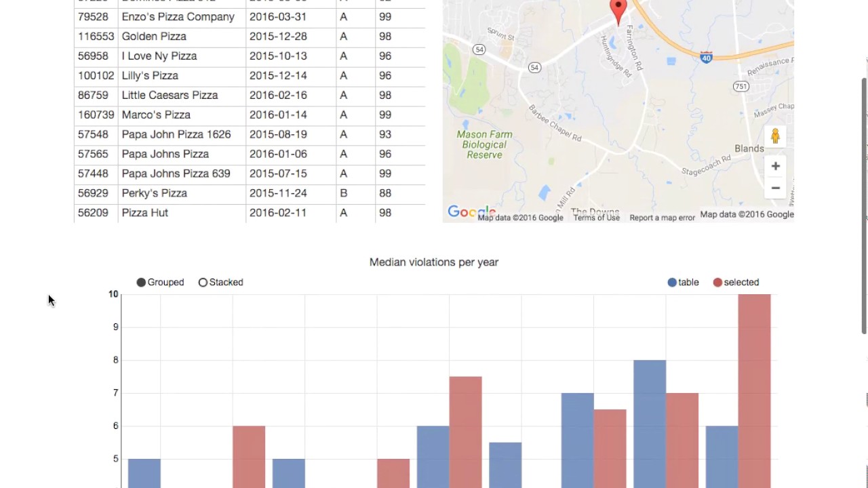Click the Median violations per year title
Viewport: 868px width, 488px height.
point(434,262)
